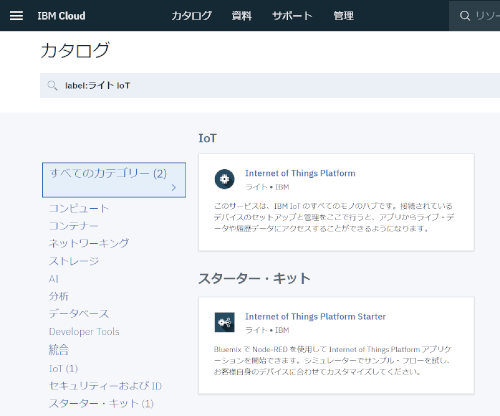Open the Internet of Things Platform Starter link

tap(315, 317)
